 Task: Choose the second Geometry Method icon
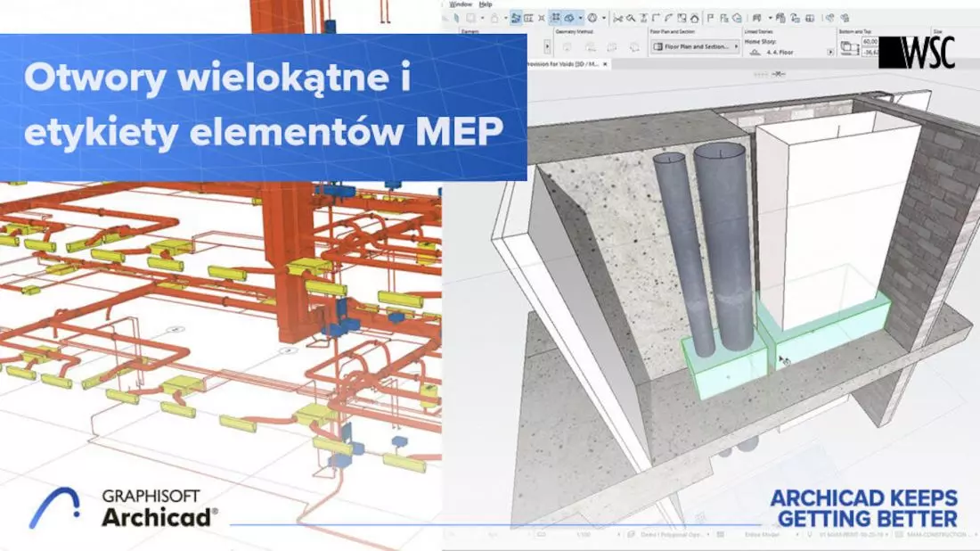click(591, 47)
